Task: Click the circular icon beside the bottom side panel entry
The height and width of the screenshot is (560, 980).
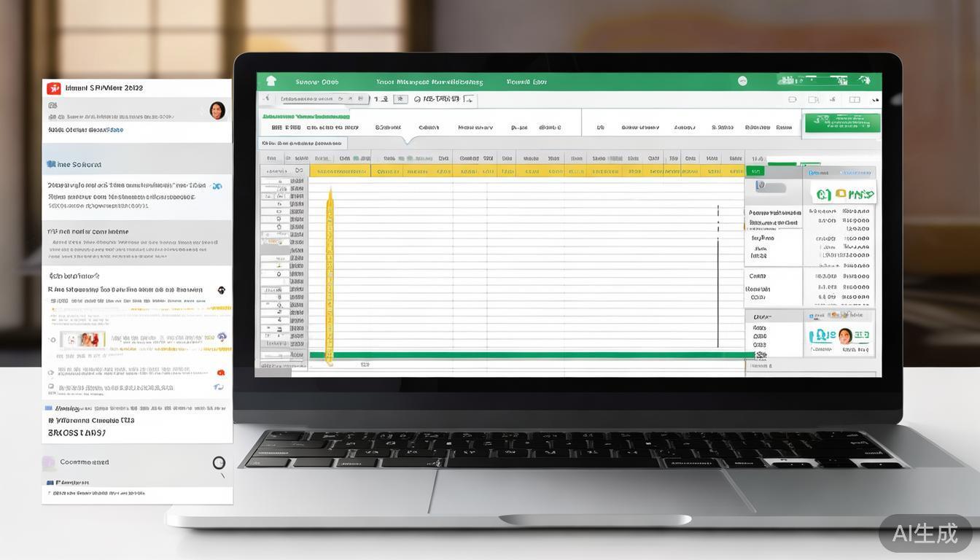Action: tap(219, 462)
